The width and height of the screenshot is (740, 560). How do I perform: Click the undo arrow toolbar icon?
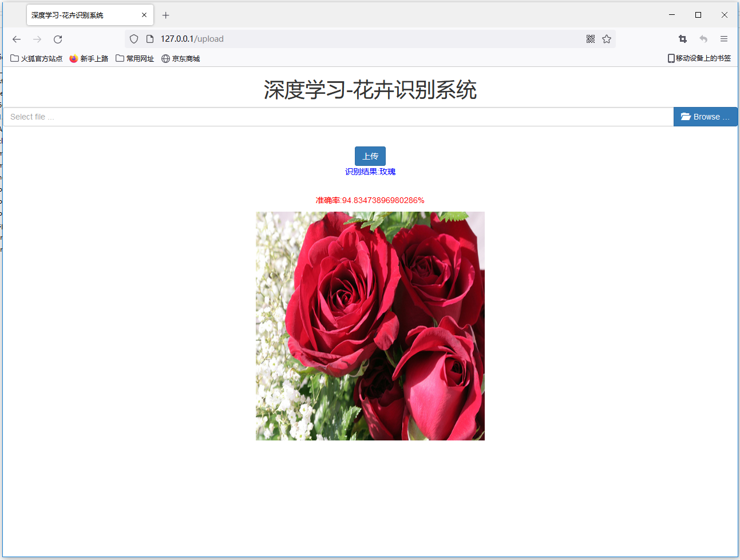pyautogui.click(x=703, y=39)
